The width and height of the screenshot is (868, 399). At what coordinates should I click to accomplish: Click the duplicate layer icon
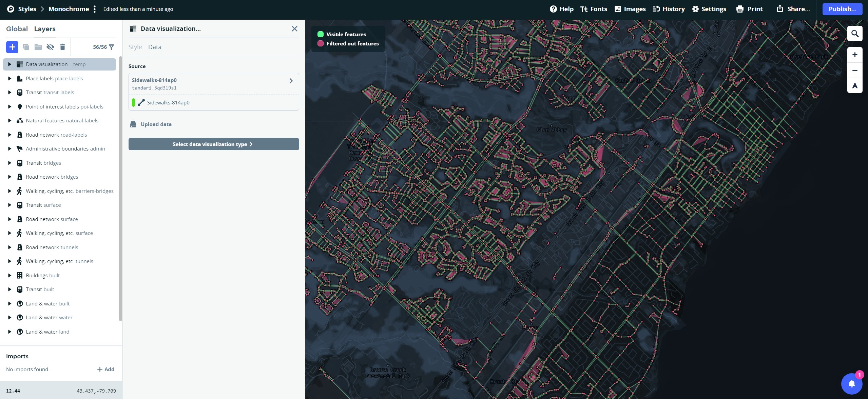[26, 47]
